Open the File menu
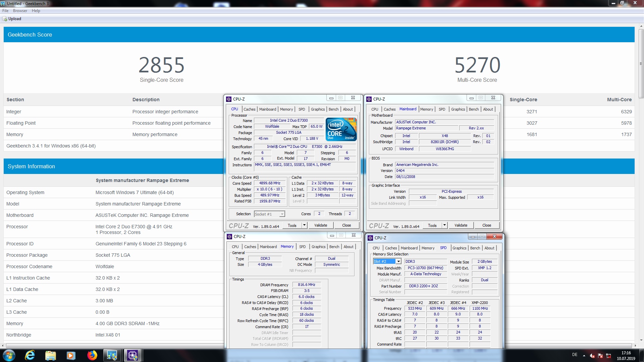The image size is (644, 362). pos(5,11)
